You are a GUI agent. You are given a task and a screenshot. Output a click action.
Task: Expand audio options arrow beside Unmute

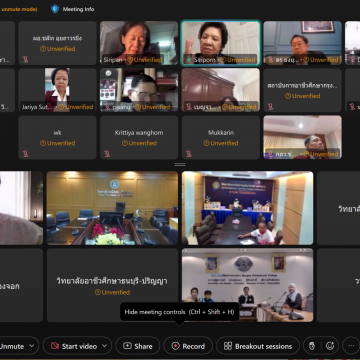32,346
